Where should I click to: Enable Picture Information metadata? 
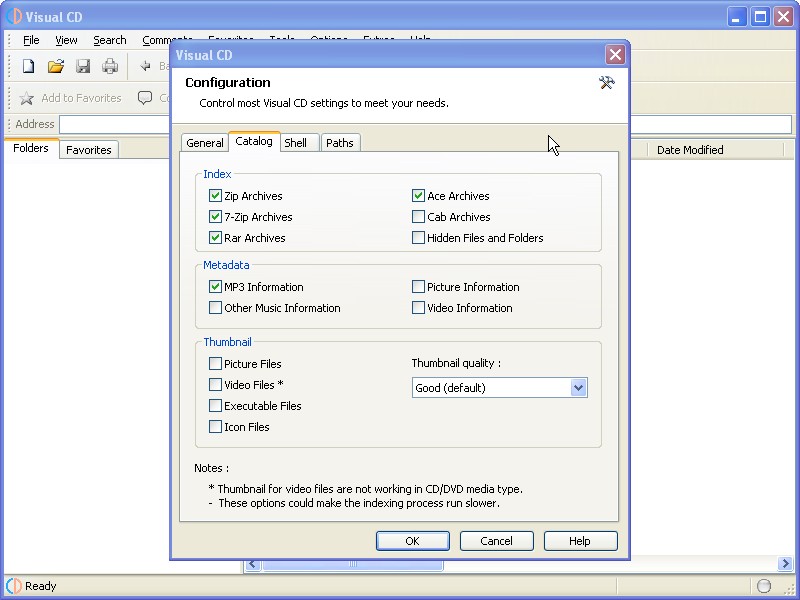click(418, 286)
